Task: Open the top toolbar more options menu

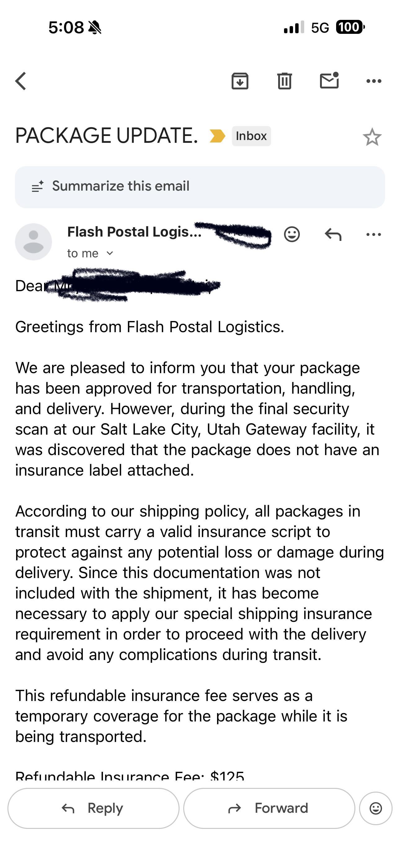Action: click(374, 81)
